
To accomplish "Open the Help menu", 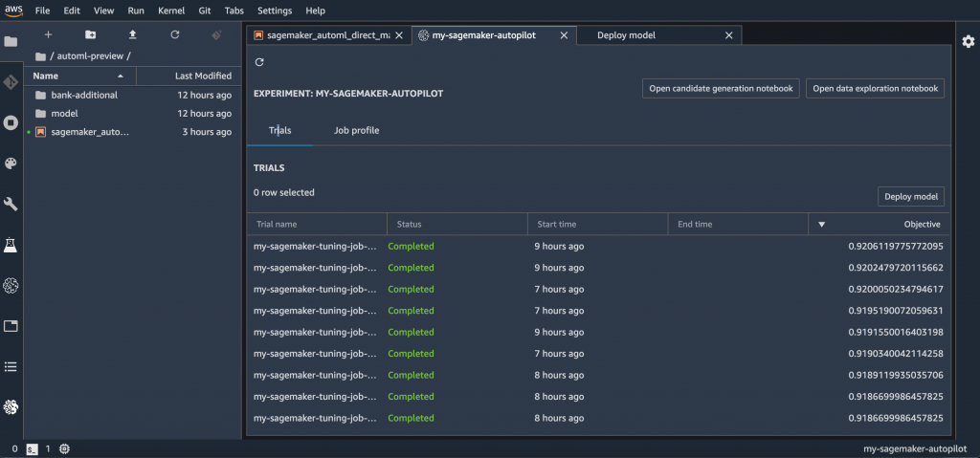I will (x=316, y=11).
